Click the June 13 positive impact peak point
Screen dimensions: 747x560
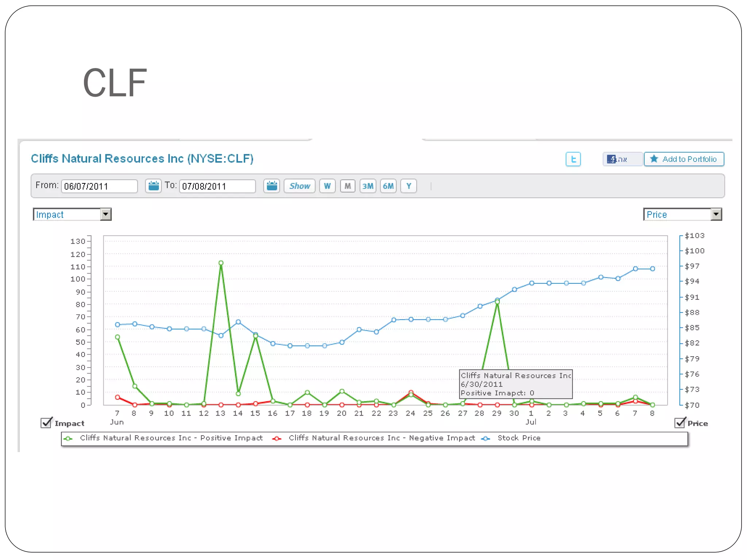coord(221,263)
